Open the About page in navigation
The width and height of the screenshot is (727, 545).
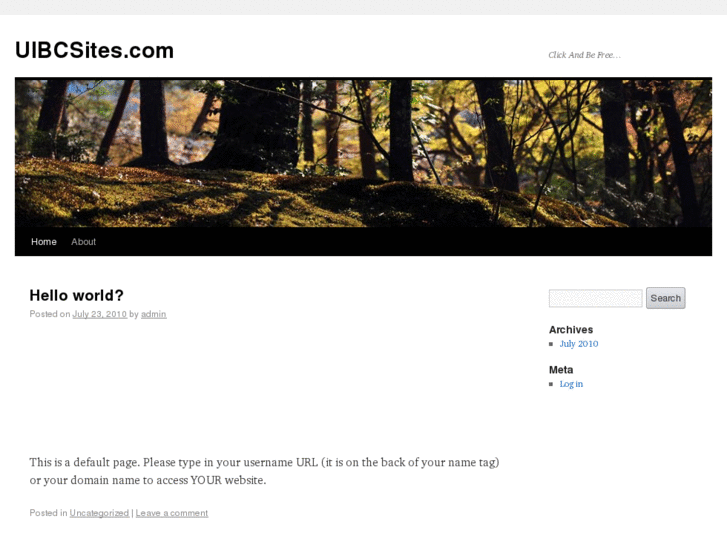83,242
